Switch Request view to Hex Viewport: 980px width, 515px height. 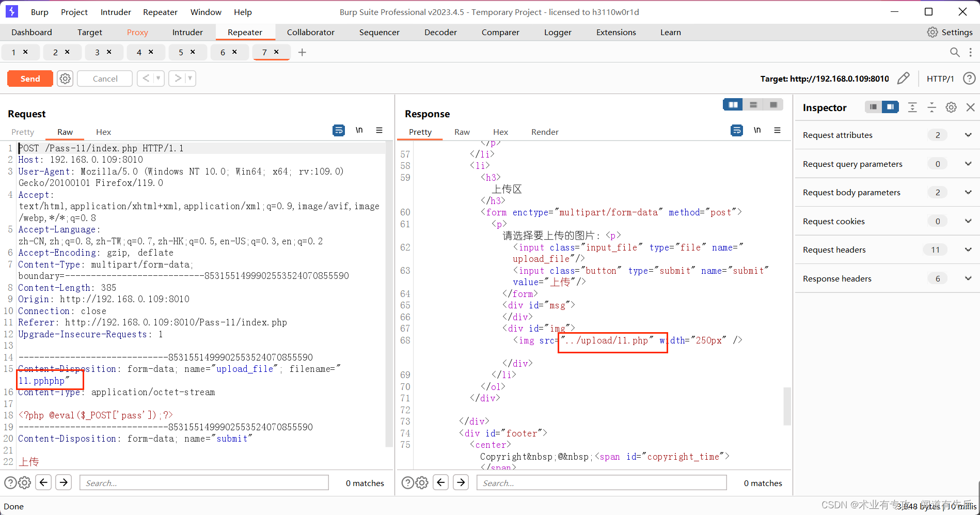click(x=103, y=132)
